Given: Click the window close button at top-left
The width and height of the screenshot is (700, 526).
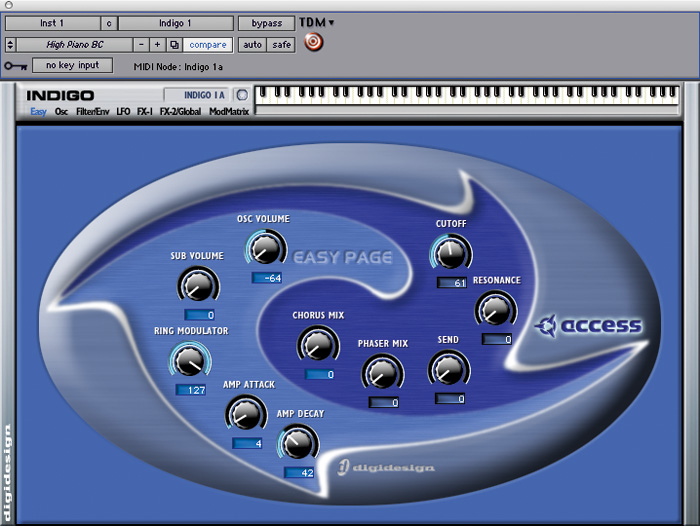Looking at the screenshot, I should [8, 5].
